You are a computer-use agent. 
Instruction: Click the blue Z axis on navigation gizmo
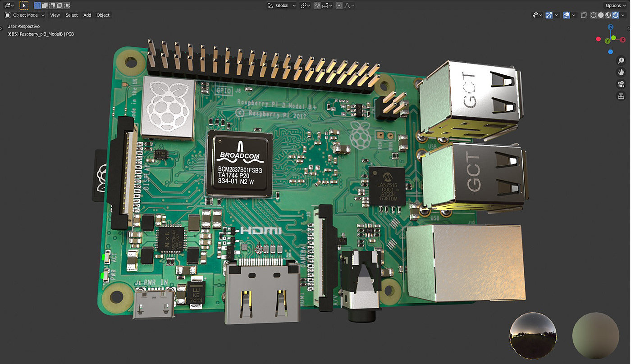pyautogui.click(x=610, y=27)
